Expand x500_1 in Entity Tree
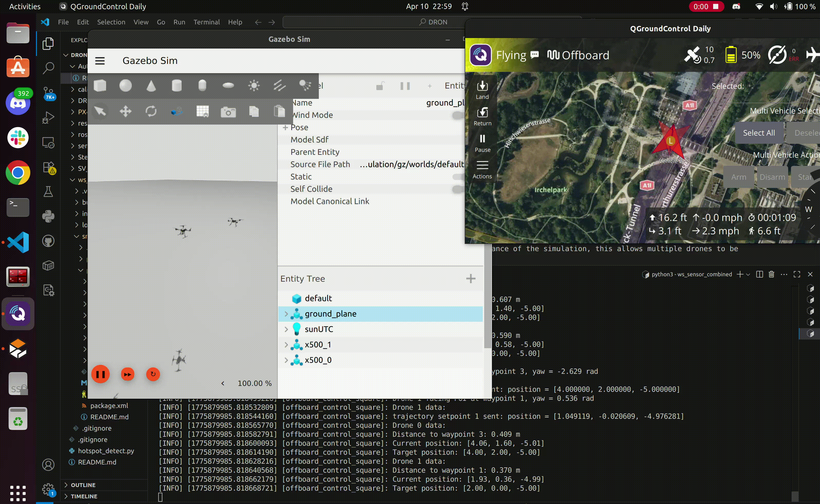The width and height of the screenshot is (820, 504). (286, 345)
